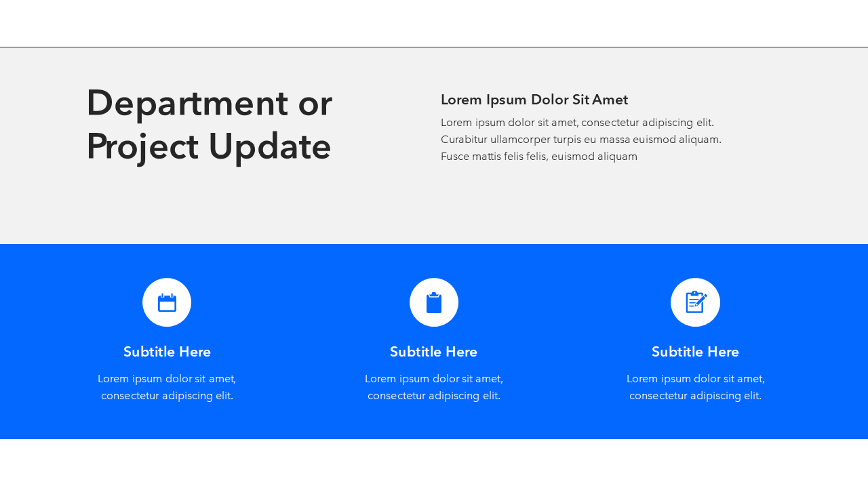Click the empty gray header background
The height and width of the screenshot is (488, 868).
(x=271, y=210)
